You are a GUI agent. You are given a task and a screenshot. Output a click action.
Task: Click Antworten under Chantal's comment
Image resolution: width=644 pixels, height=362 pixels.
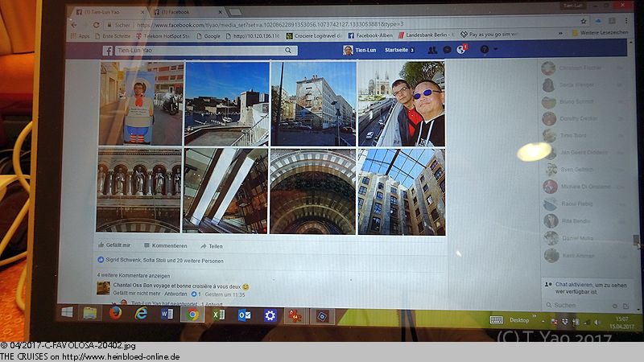coord(175,294)
